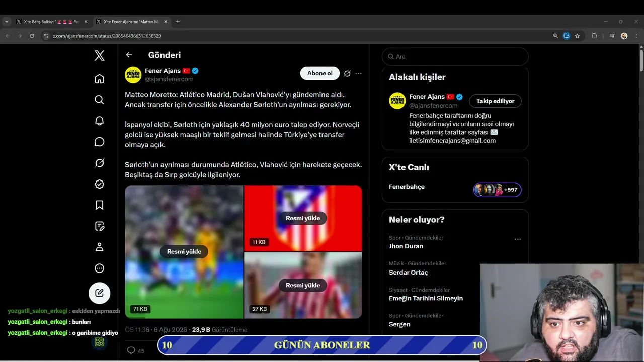
Task: Open the Messages chat bubble icon
Action: click(x=100, y=142)
